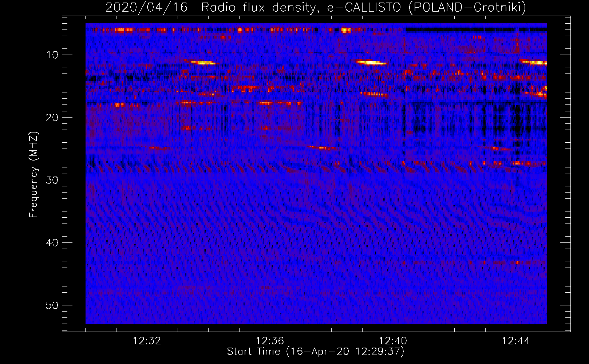Click the 50 MHz frequency tick label
The height and width of the screenshot is (364, 589).
coord(52,305)
